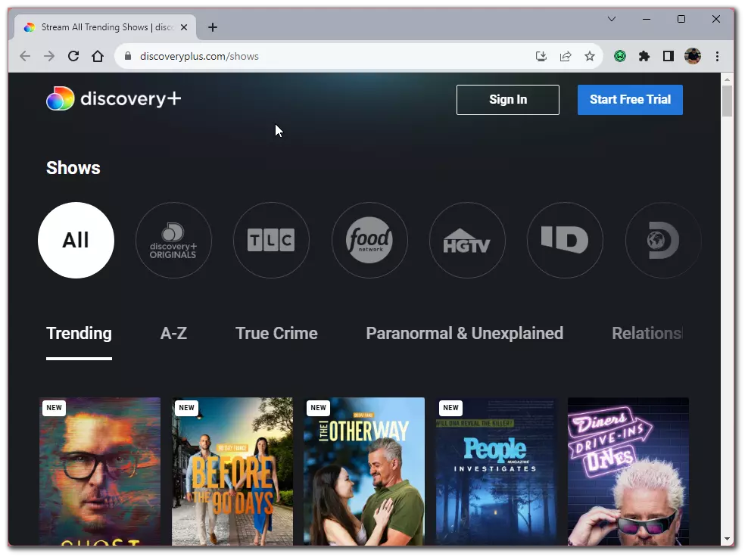Image resolution: width=748 pixels, height=560 pixels.
Task: Click the Sign In button
Action: point(508,100)
